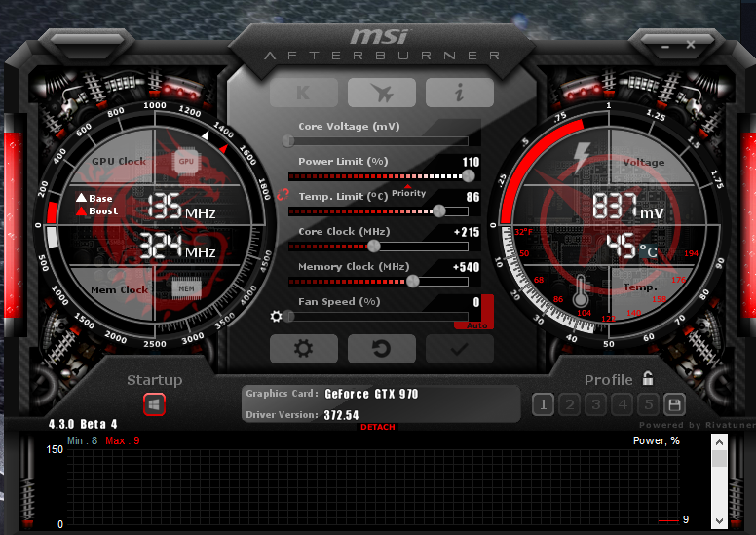The width and height of the screenshot is (756, 535).
Task: Click the Core Voltage slider handle
Action: click(x=288, y=141)
